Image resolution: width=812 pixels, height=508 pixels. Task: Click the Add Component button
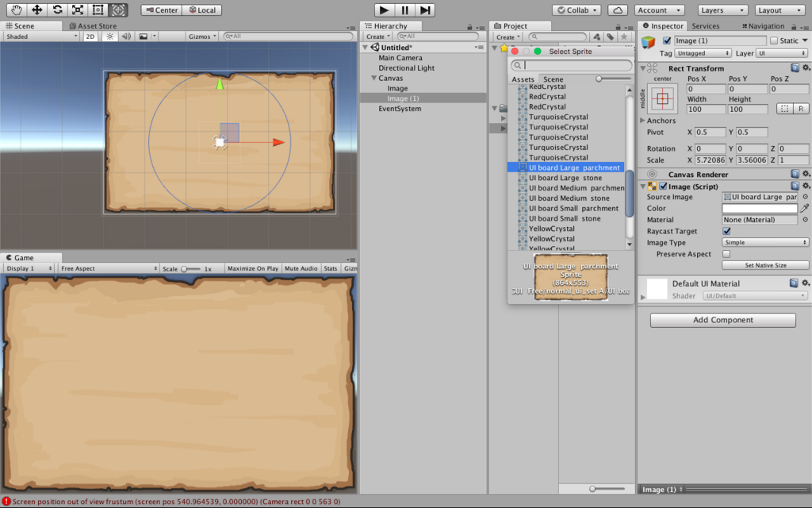723,320
